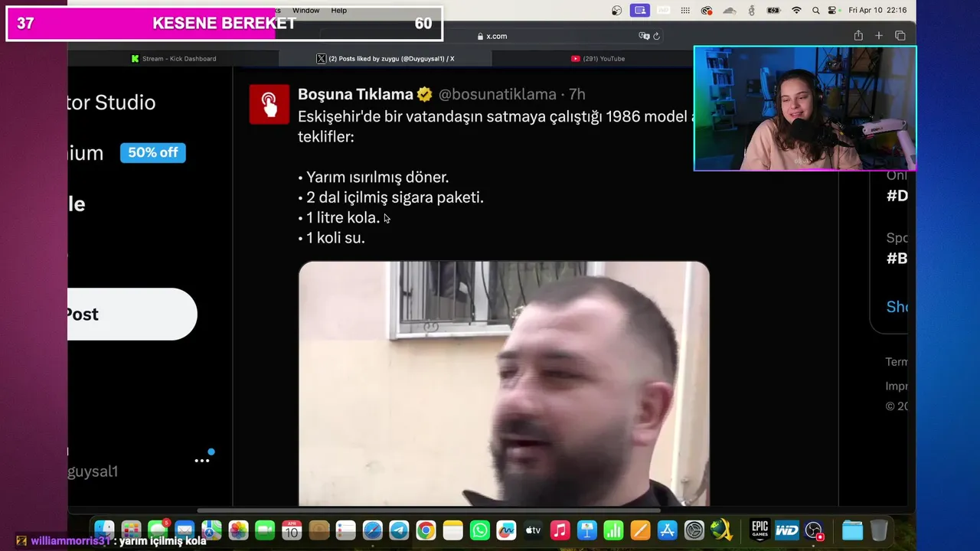Open Epic Games Launcher in the Dock
Screen dimensions: 980x551
tap(759, 530)
